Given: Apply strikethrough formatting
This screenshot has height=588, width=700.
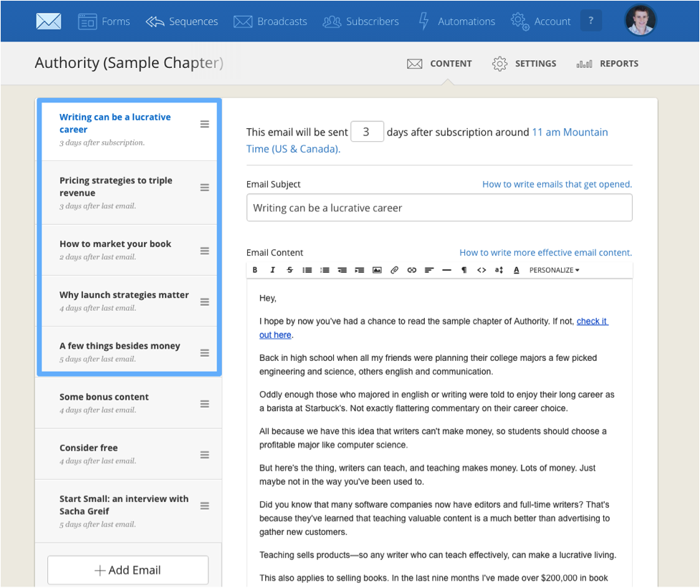Looking at the screenshot, I should 289,270.
